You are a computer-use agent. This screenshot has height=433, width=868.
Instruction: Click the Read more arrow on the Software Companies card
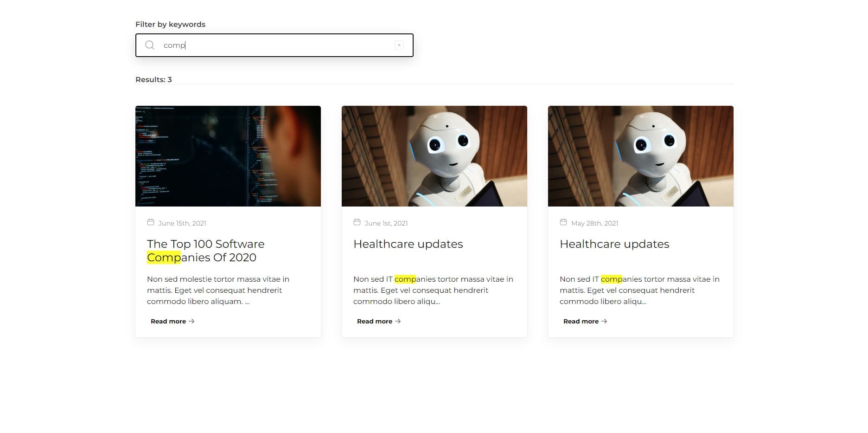[x=191, y=321]
